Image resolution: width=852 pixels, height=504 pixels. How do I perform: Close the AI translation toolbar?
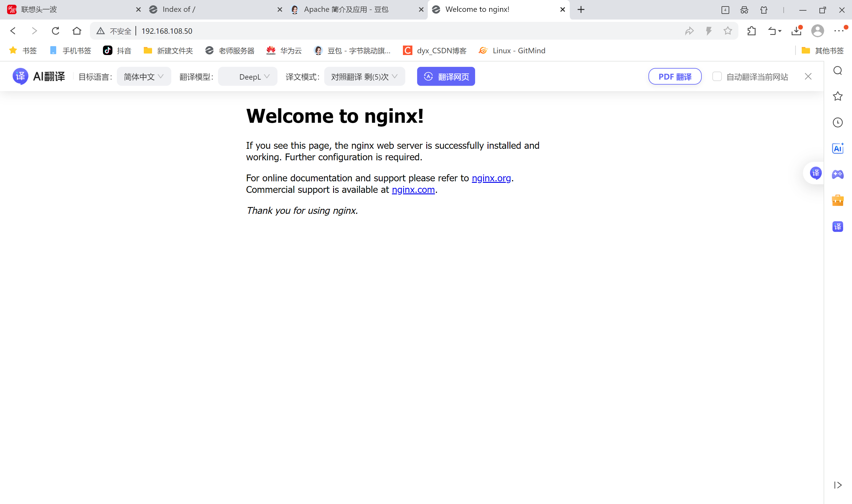(808, 76)
